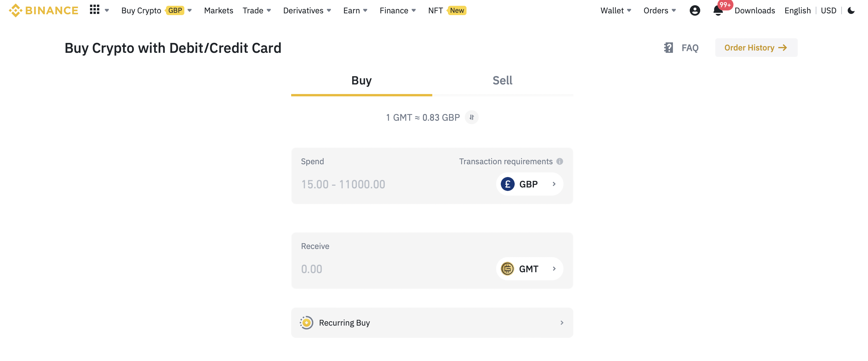Toggle dark mode with the moon icon
Image resolution: width=868 pixels, height=361 pixels.
[851, 10]
